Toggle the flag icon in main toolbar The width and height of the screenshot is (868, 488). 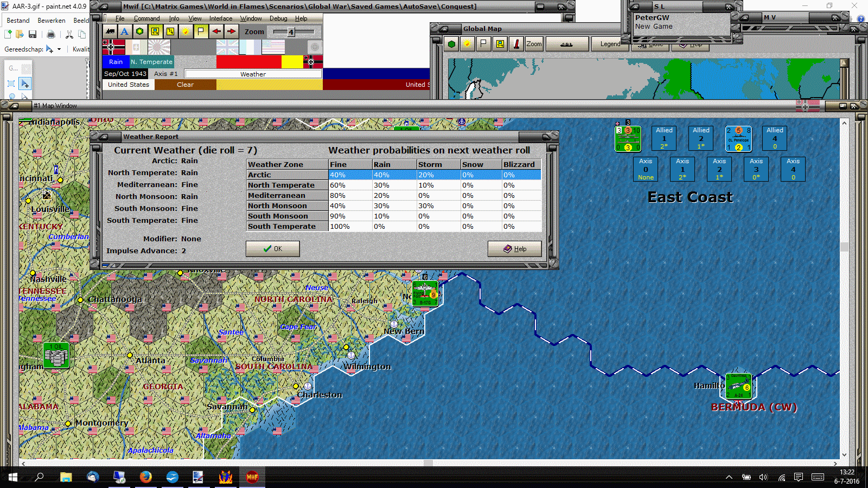(201, 31)
